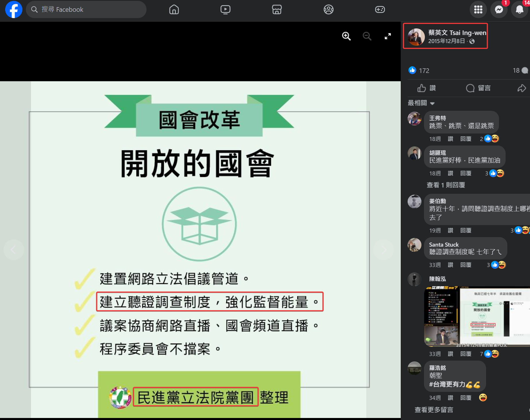Like 王弗特's comment
Viewport: 530px width, 420px height.
coord(450,139)
